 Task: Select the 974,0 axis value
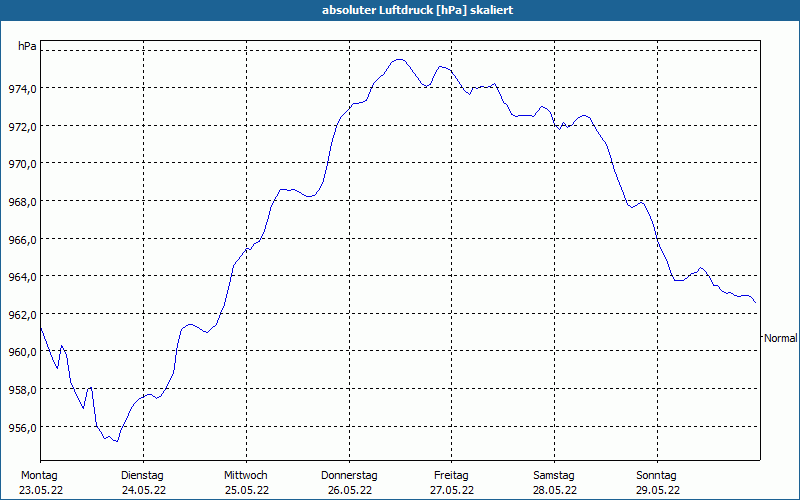pyautogui.click(x=22, y=89)
